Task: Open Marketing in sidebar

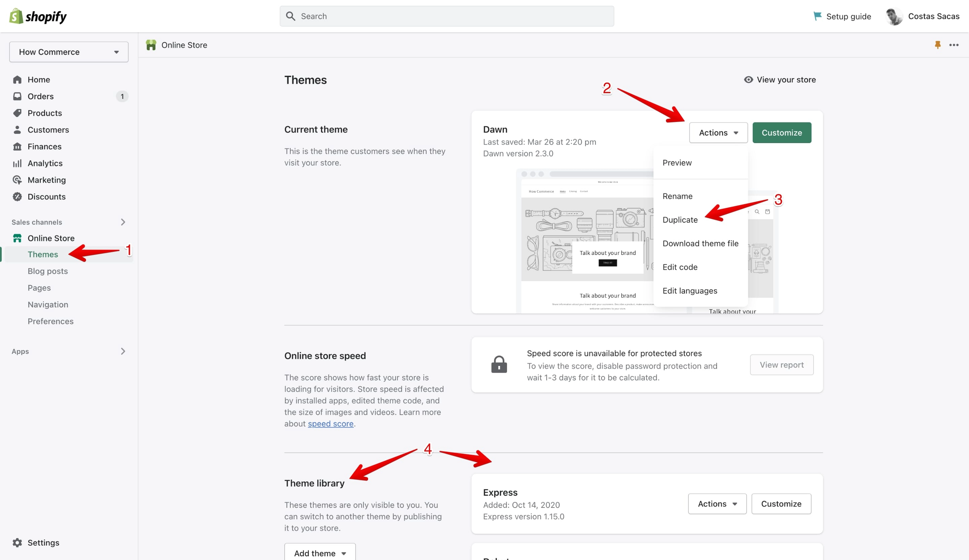Action: [46, 180]
